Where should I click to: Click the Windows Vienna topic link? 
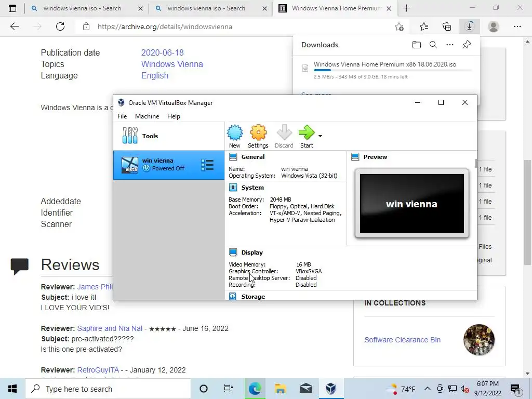[172, 64]
